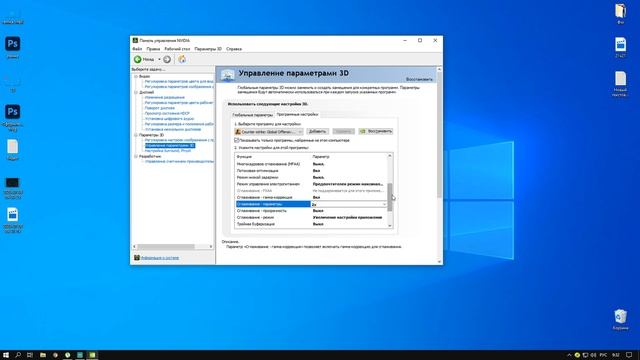Click the NVIDIA logo in the title bar

(x=135, y=40)
